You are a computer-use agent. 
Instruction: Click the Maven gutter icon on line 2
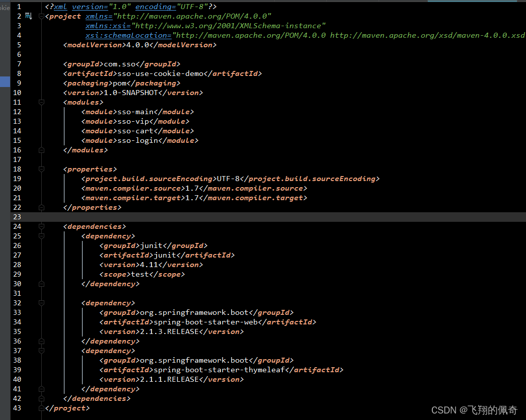[x=29, y=16]
